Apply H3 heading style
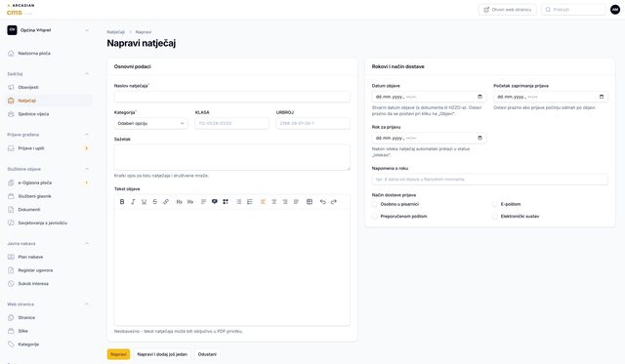The image size is (625, 364). click(190, 201)
